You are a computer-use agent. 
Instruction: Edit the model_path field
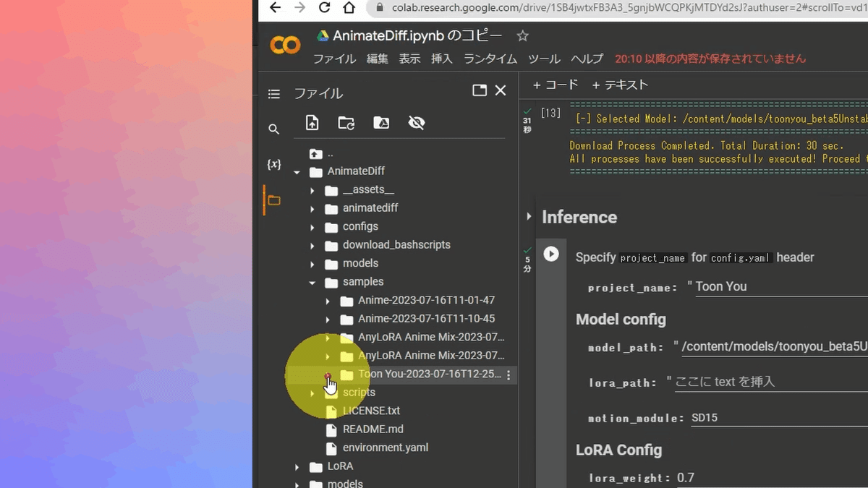click(774, 347)
